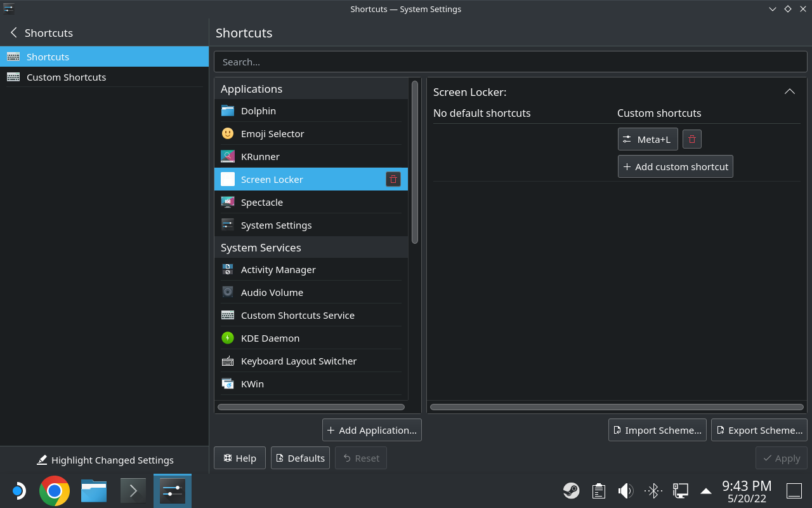Open the Dolphin shortcuts entry
This screenshot has height=508, width=812.
[x=311, y=110]
